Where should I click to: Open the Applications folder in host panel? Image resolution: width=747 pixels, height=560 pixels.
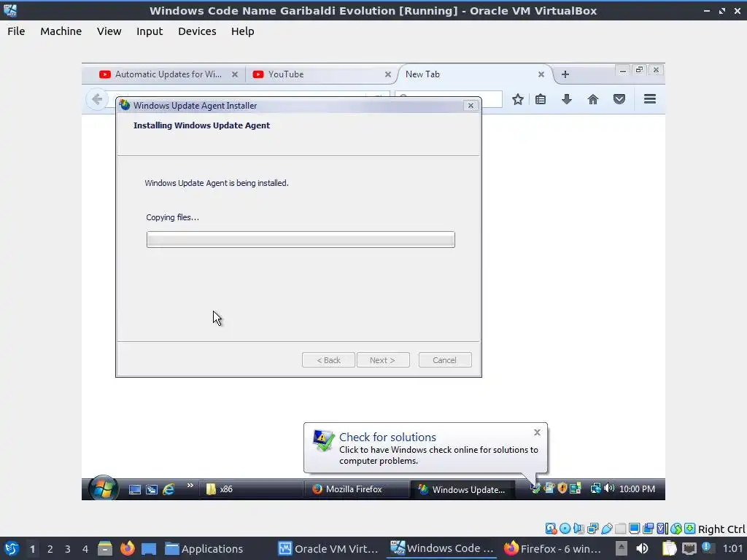tap(204, 548)
